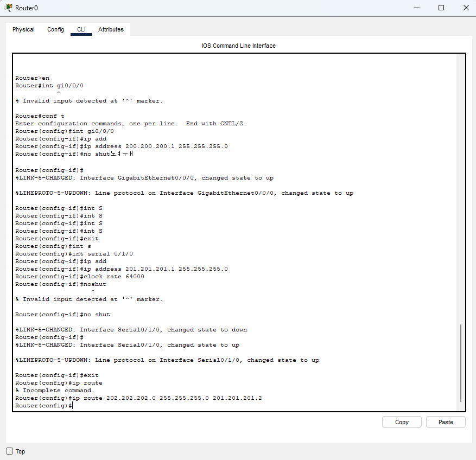Click the Paste button
Screen dimensions: 476x460
[446, 422]
